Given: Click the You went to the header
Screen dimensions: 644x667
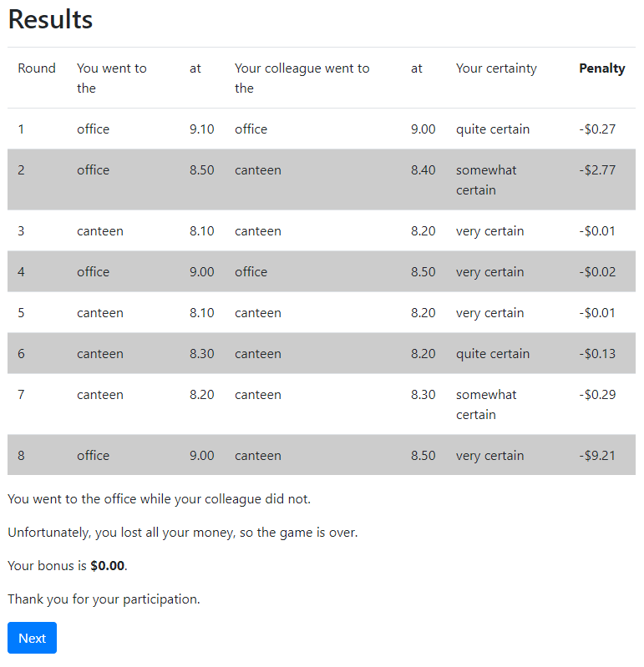Looking at the screenshot, I should coord(111,78).
